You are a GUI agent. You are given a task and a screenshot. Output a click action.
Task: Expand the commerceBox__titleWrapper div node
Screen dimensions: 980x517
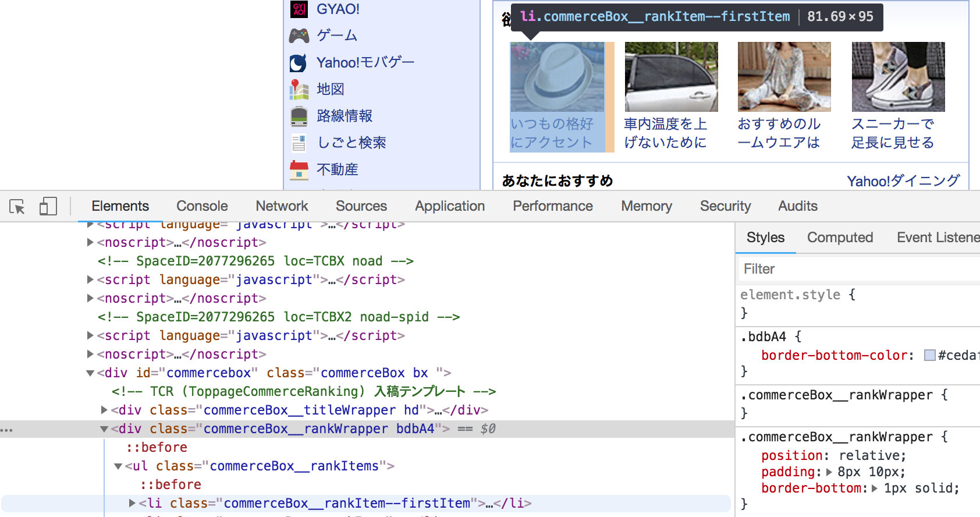104,410
